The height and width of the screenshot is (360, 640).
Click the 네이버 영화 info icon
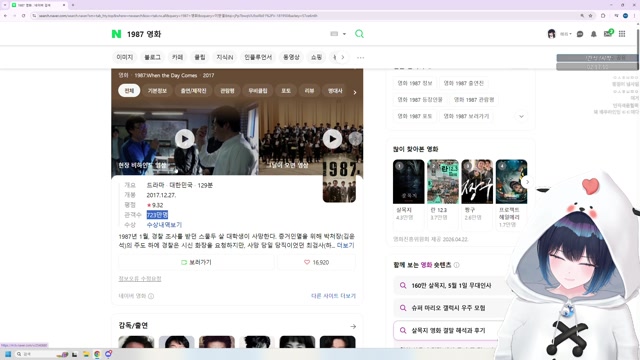pyautogui.click(x=151, y=296)
